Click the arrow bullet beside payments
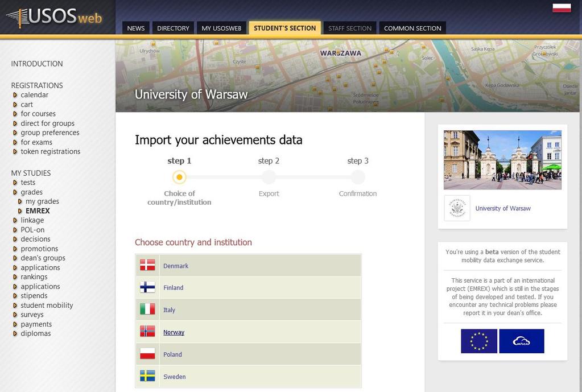582x392 pixels. [15, 324]
